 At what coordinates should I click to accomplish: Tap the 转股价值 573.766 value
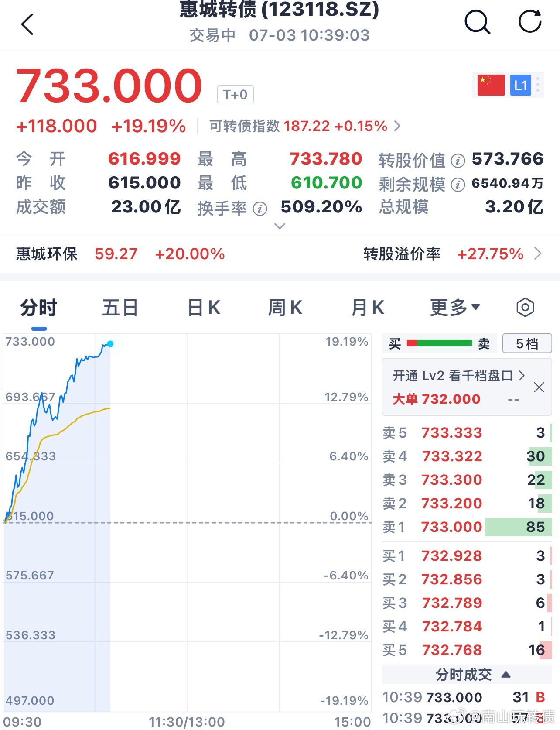[508, 159]
